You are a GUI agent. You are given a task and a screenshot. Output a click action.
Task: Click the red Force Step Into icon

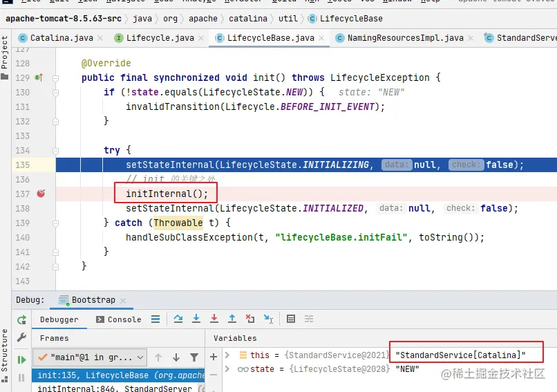tap(214, 319)
